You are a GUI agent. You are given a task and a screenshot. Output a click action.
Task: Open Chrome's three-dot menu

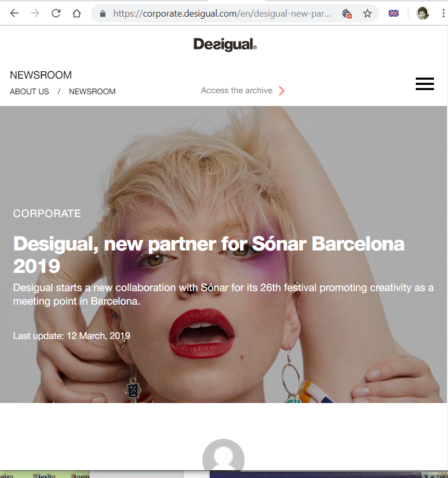443,13
